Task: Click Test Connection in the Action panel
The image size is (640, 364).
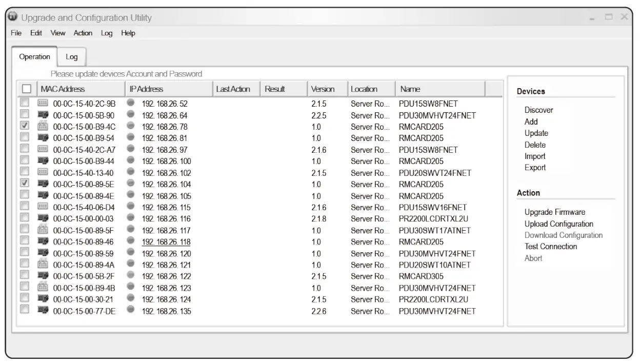Action: click(x=550, y=247)
